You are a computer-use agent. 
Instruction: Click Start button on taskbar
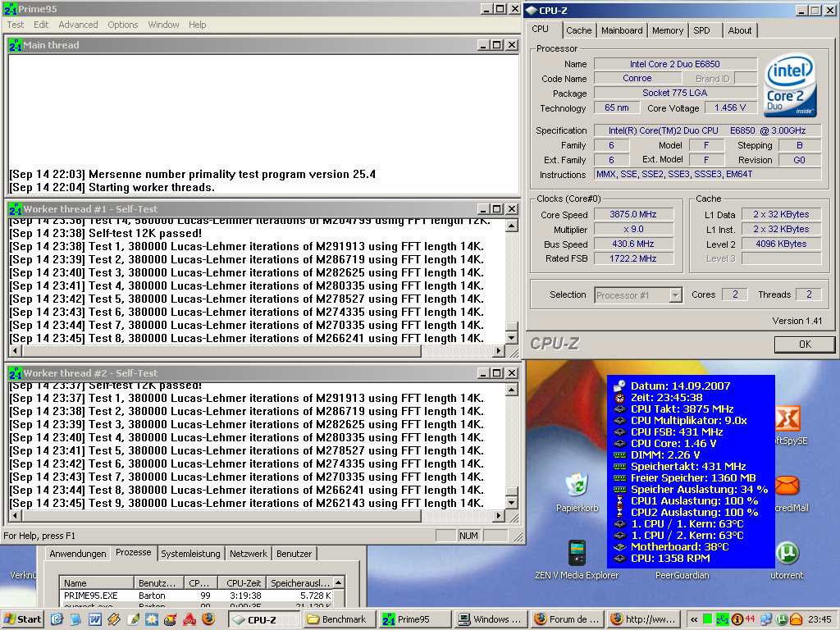[22, 619]
